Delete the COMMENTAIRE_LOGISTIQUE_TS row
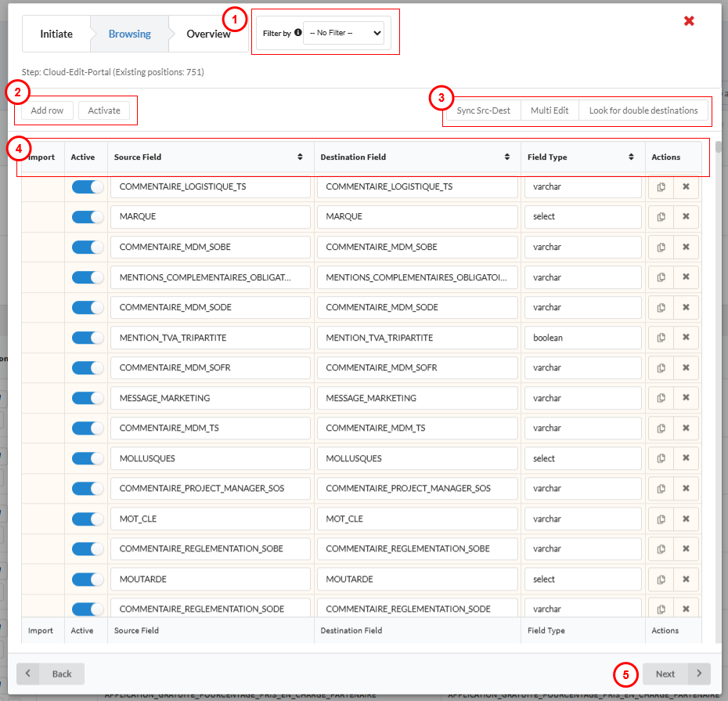Viewport: 728px width, 701px height. pos(686,187)
